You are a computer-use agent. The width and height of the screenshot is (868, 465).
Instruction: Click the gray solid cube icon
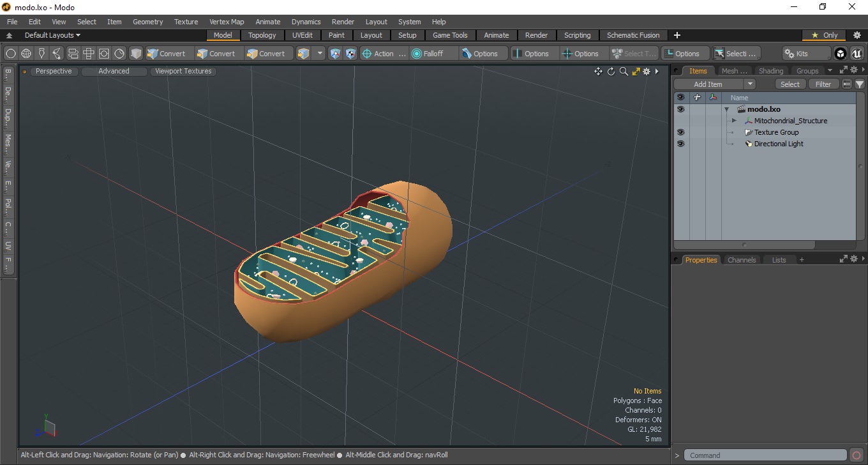[x=136, y=54]
